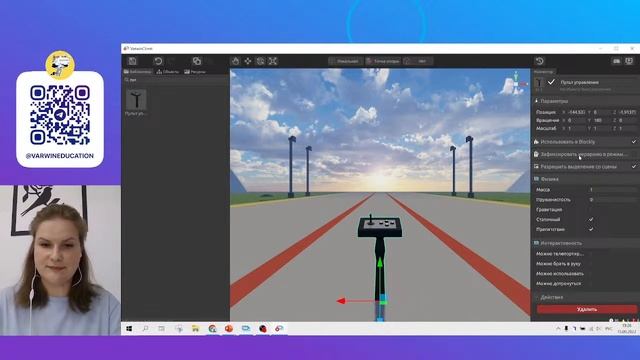640x360 pixels.
Task: Open the history clock icon above inspector
Action: [540, 61]
